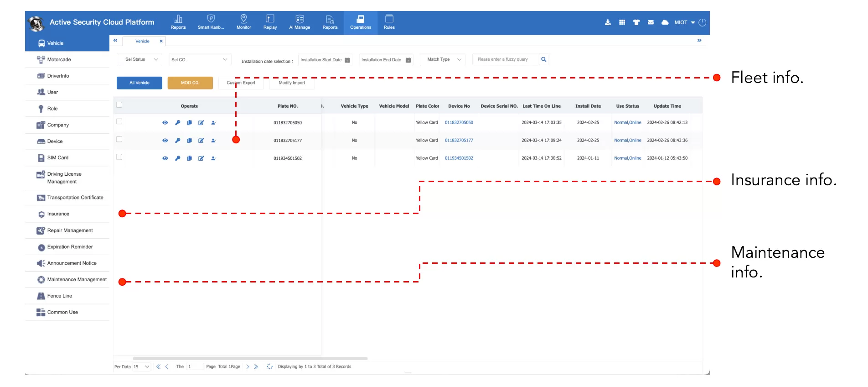The width and height of the screenshot is (868, 387).
Task: Open Installation End Date picker
Action: pyautogui.click(x=386, y=60)
